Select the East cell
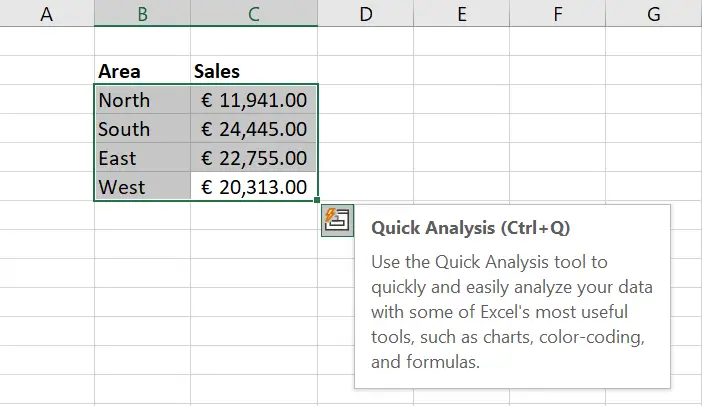Screen dimensions: 702x406 pos(142,158)
